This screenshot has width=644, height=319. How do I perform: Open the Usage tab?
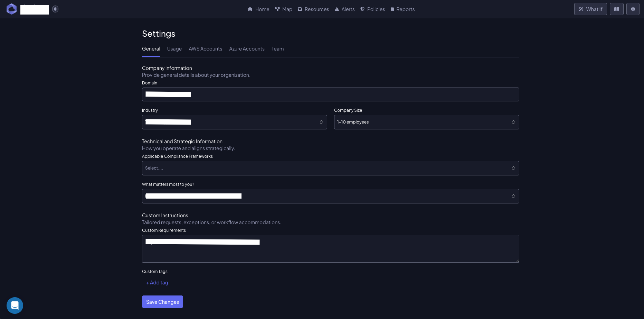(x=174, y=49)
